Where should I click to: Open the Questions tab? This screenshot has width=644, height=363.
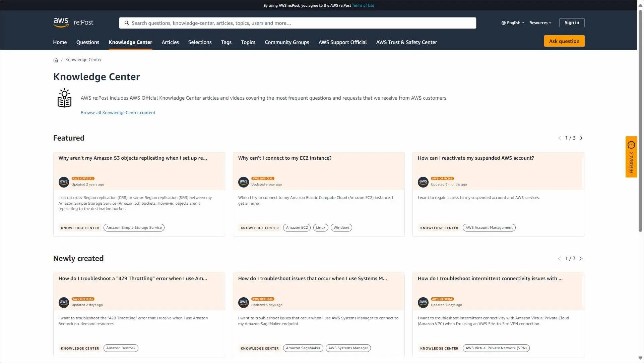point(87,42)
